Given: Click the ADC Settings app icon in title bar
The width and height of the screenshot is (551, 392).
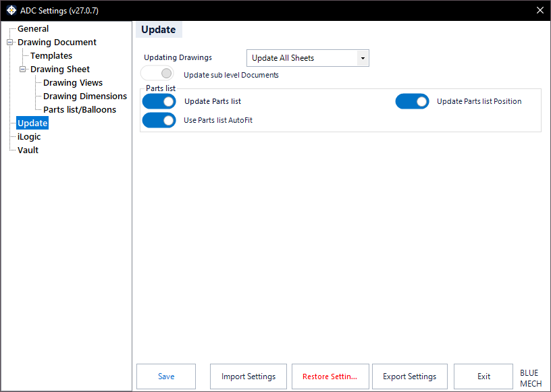Looking at the screenshot, I should coord(11,10).
